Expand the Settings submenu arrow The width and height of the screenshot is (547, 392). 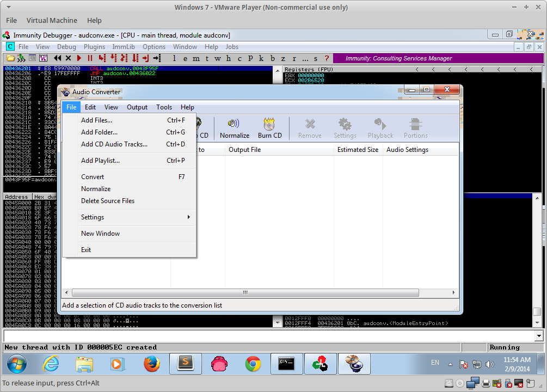coord(189,217)
